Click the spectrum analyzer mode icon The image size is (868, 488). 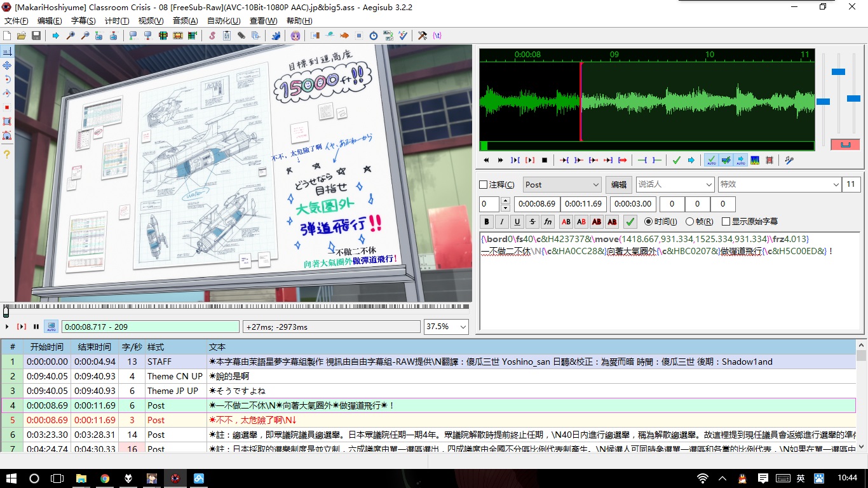(755, 160)
